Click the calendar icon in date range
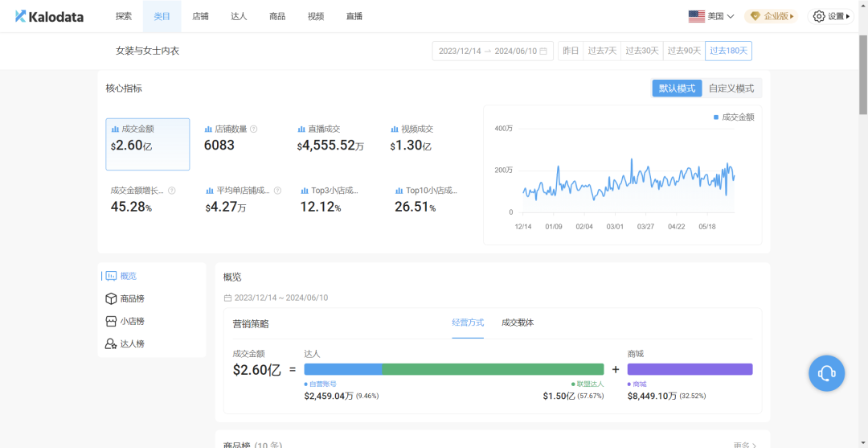868x448 pixels. [x=543, y=51]
